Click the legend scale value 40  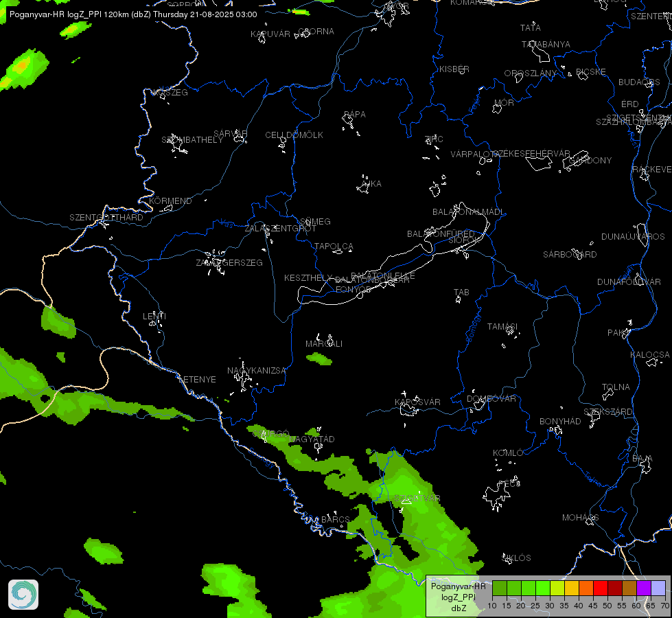coord(578,606)
